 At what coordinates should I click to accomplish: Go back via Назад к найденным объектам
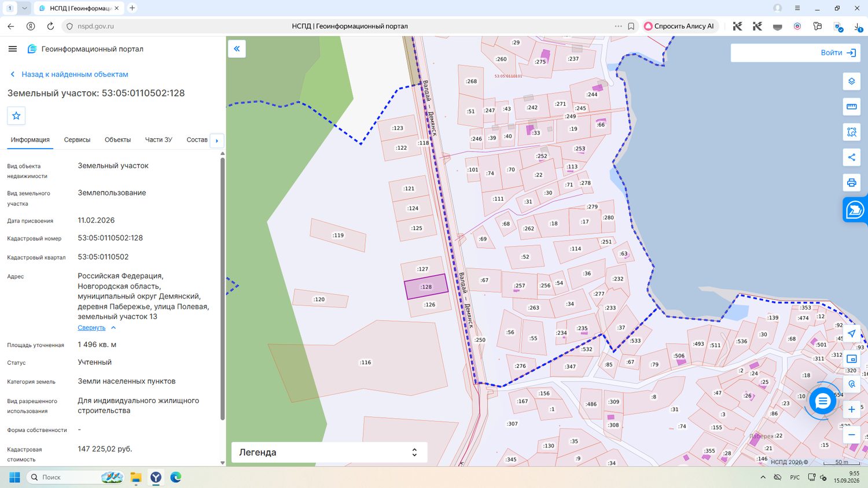click(x=69, y=75)
